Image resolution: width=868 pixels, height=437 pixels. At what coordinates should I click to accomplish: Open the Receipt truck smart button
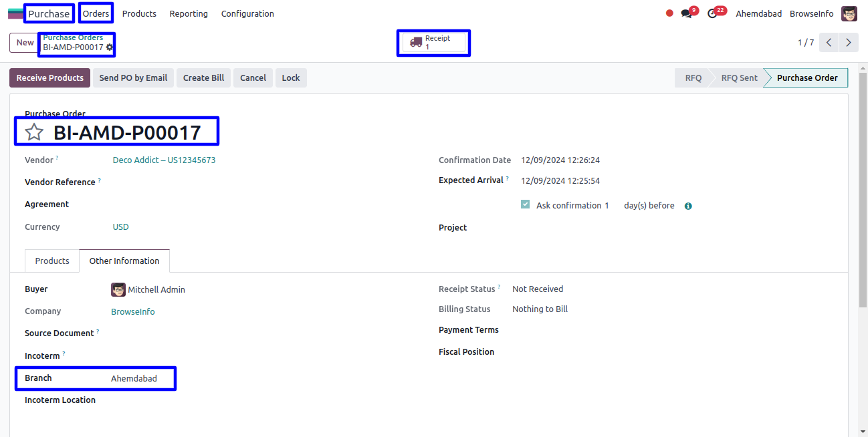pyautogui.click(x=433, y=43)
